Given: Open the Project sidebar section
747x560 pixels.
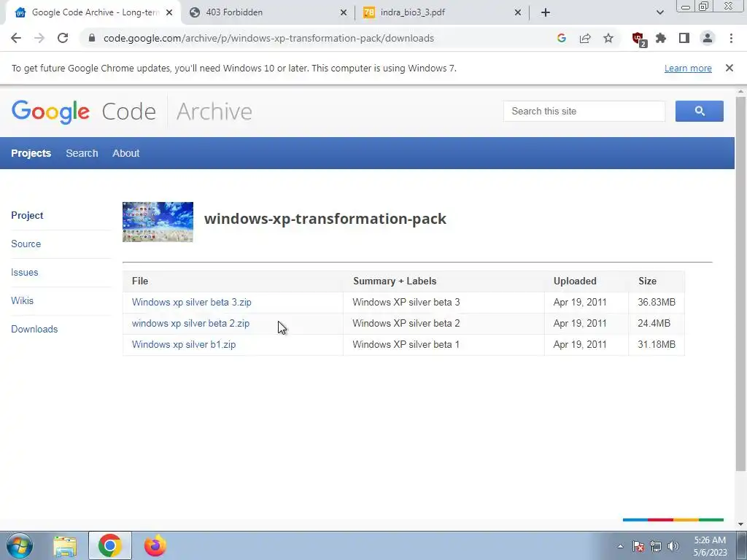Looking at the screenshot, I should point(27,215).
